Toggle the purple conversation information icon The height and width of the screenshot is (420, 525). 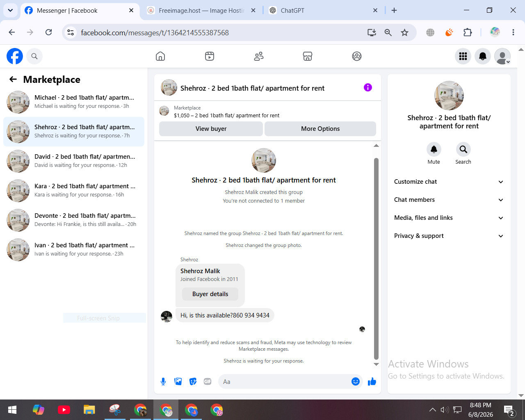(x=368, y=87)
